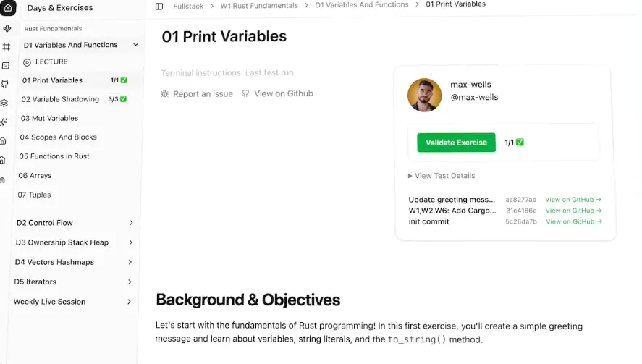This screenshot has height=364, width=642.
Task: Toggle the sidebar panel icon near breadcrumbs
Action: [159, 6]
